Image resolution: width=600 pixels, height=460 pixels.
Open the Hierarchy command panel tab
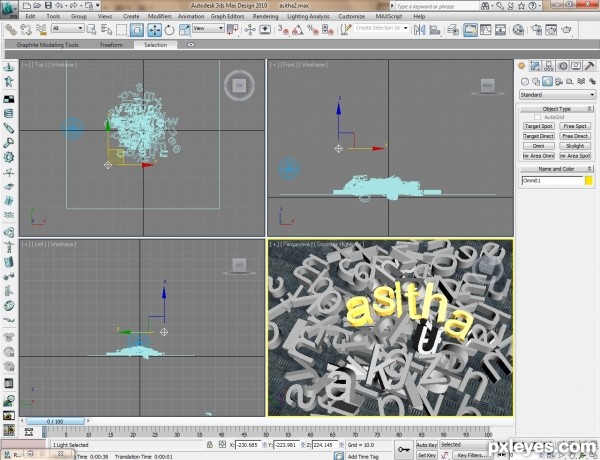coord(549,66)
